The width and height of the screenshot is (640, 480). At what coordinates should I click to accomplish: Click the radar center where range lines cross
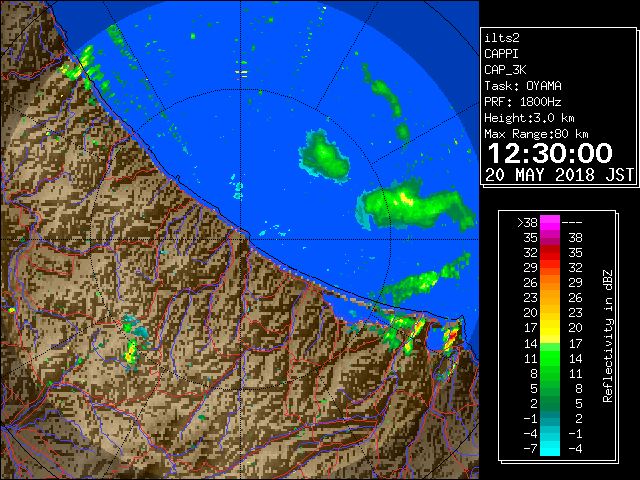pos(241,239)
